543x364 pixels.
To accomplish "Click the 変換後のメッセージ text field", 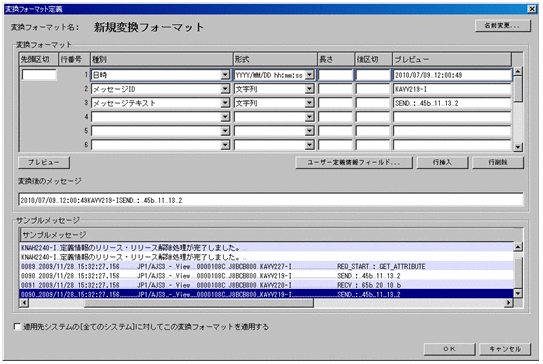I will tap(270, 200).
